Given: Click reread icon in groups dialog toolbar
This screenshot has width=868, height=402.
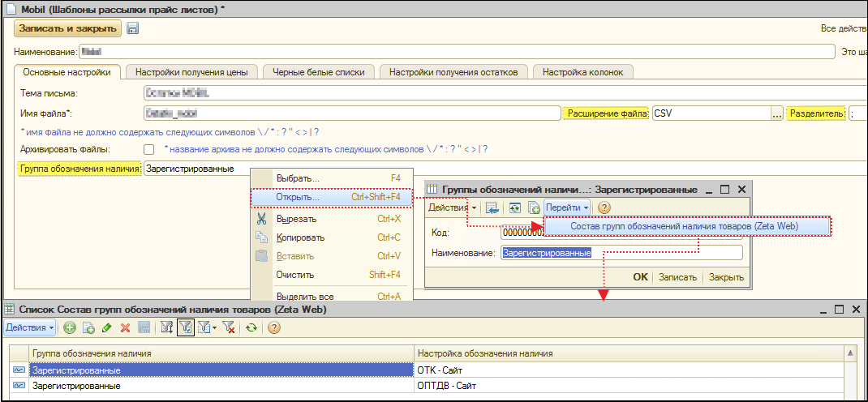Looking at the screenshot, I should (515, 208).
